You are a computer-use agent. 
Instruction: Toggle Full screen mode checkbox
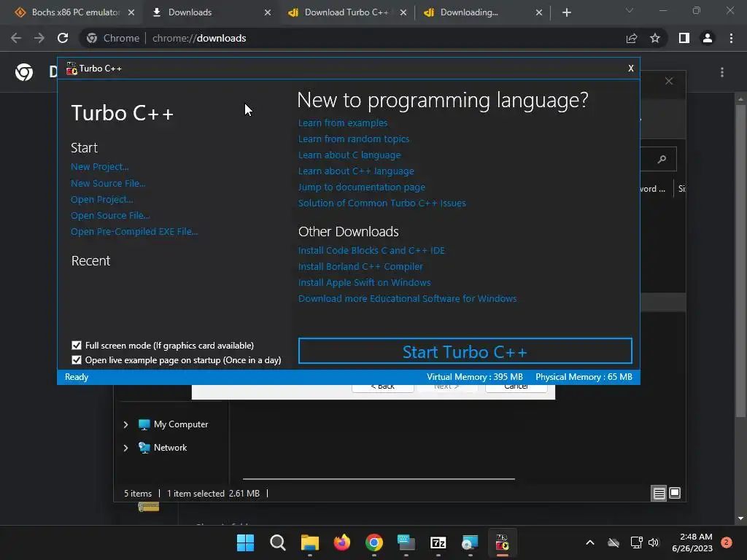[76, 345]
